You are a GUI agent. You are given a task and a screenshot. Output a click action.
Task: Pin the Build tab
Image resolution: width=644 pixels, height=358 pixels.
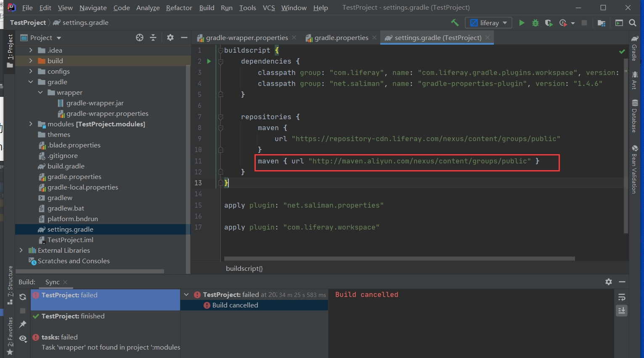pos(23,324)
